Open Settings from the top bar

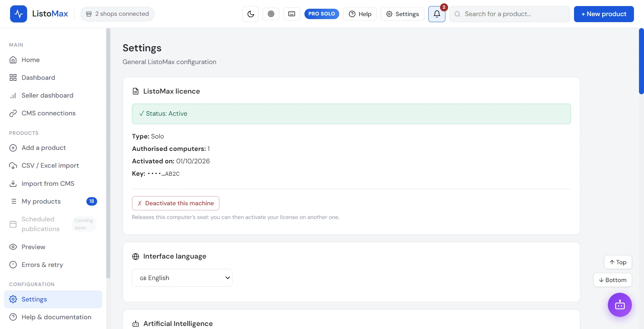point(403,14)
